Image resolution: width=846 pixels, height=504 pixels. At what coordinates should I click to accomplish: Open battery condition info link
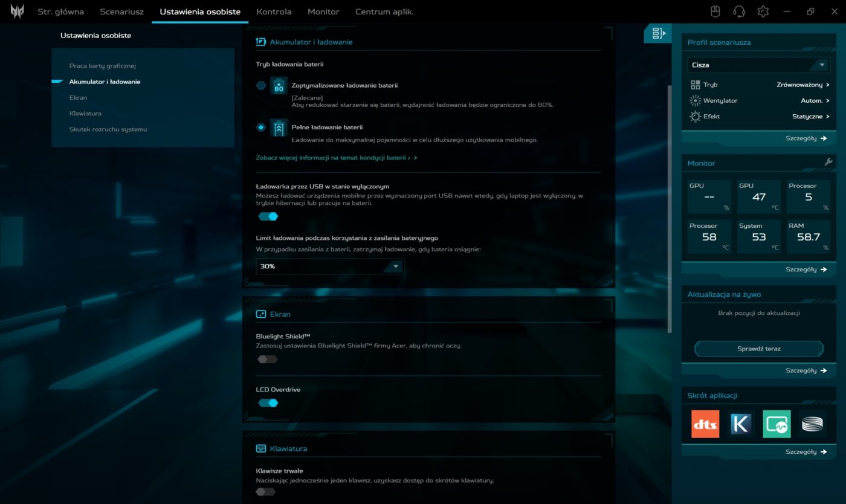click(x=336, y=158)
